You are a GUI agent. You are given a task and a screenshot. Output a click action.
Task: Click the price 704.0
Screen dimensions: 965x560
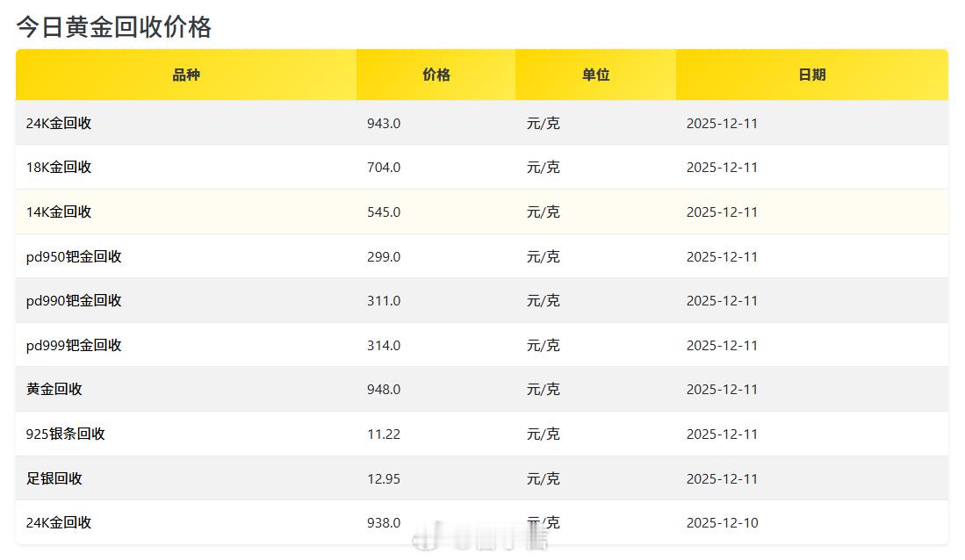384,168
